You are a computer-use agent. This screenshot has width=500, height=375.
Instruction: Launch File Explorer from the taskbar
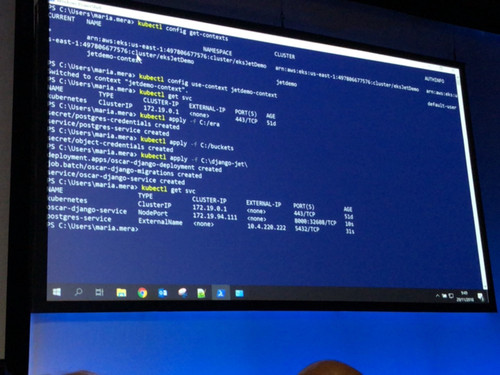tap(121, 293)
